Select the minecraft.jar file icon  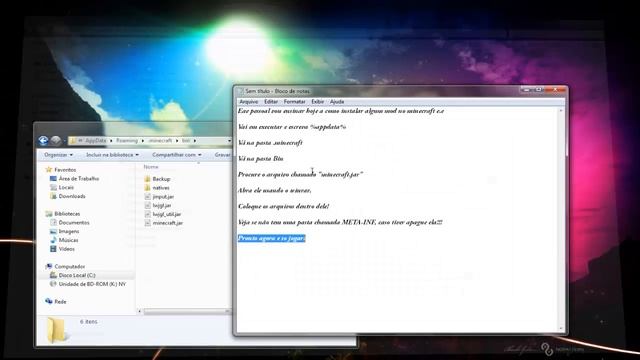click(147, 223)
